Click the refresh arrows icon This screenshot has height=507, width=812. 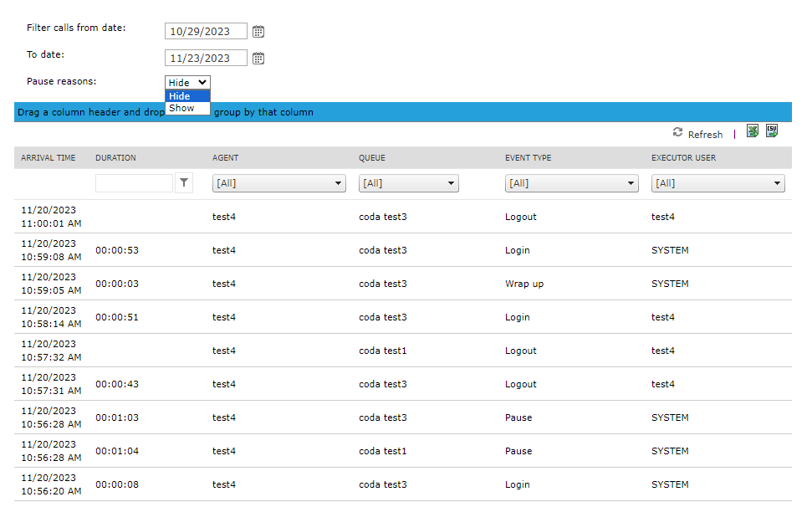tap(677, 133)
